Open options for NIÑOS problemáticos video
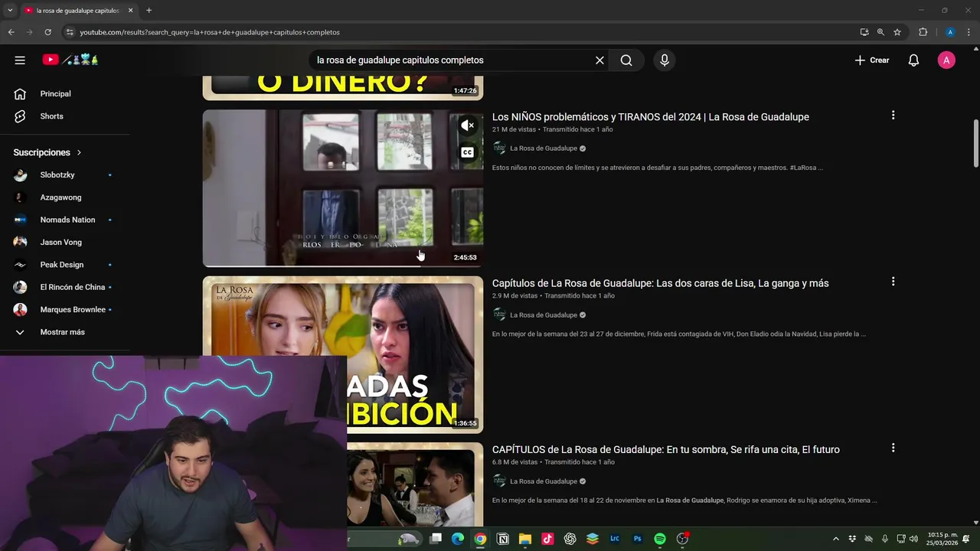 pos(893,116)
